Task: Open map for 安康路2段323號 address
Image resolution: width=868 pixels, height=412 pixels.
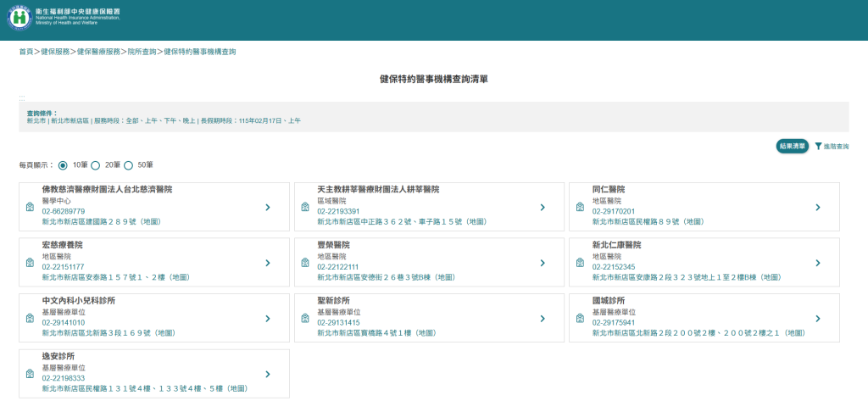Action: click(x=687, y=277)
